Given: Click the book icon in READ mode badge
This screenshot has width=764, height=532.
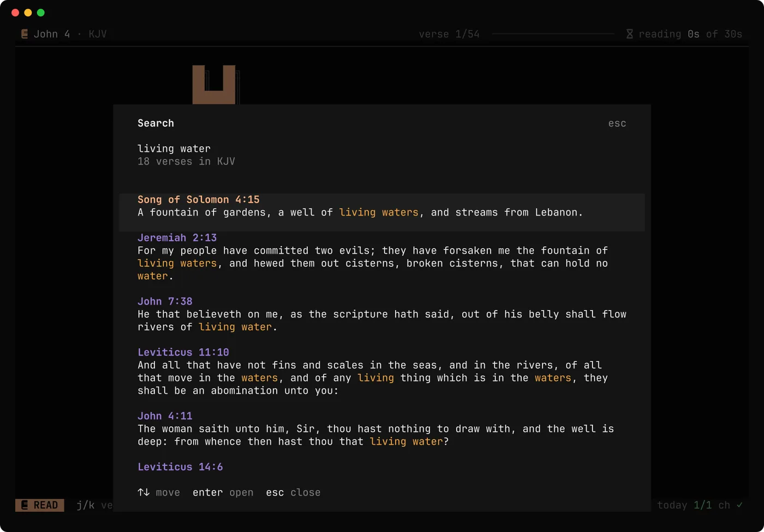Looking at the screenshot, I should (x=25, y=505).
